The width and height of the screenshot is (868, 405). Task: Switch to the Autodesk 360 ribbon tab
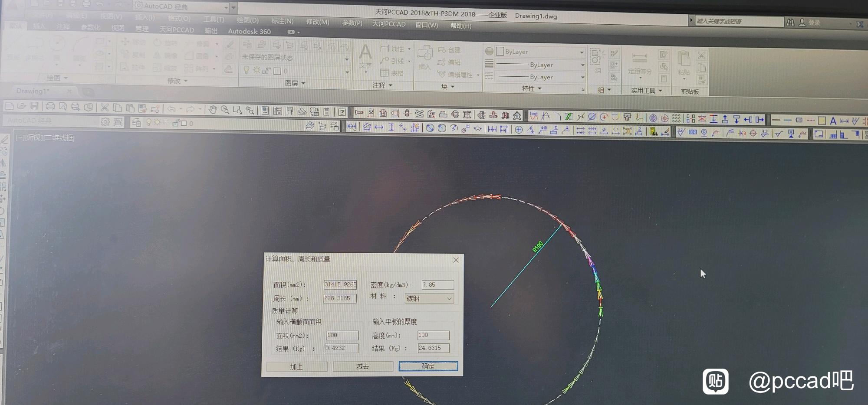250,31
